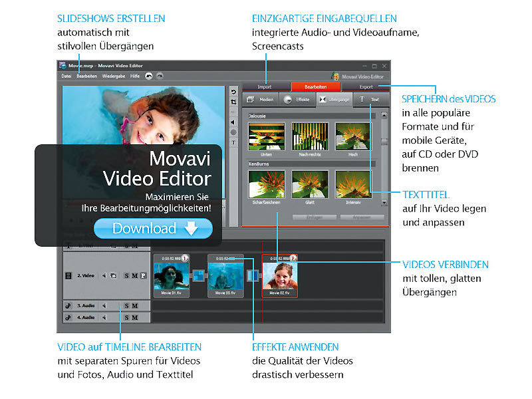Mute the 3. Audio track speaker
Screen dimensions: 532x399
tap(104, 306)
